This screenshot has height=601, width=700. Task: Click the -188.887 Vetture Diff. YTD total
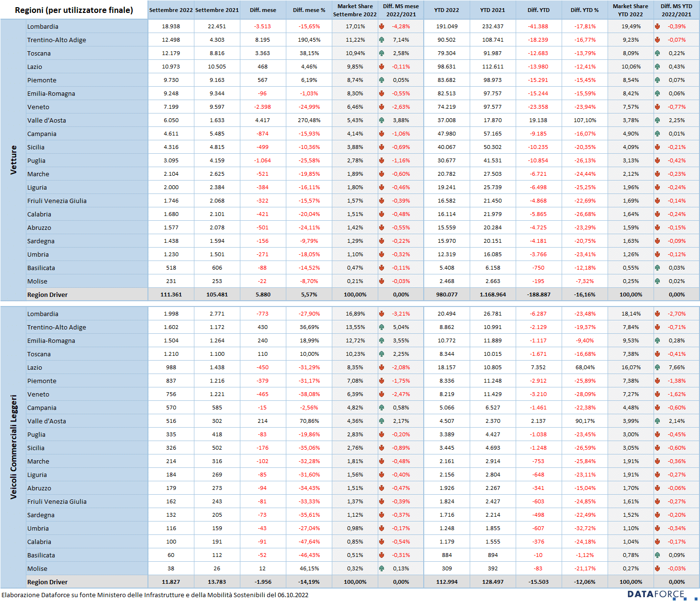click(x=539, y=295)
